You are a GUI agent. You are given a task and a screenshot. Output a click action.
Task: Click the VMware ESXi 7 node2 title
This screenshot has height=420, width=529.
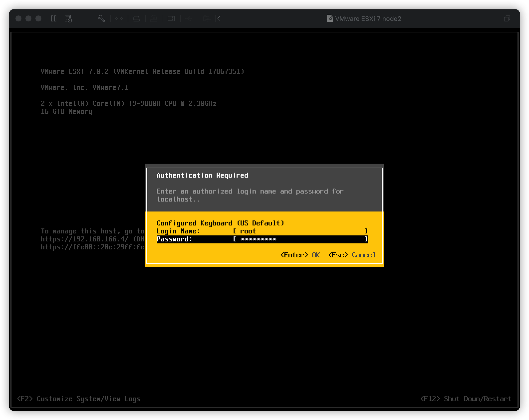[x=369, y=19]
